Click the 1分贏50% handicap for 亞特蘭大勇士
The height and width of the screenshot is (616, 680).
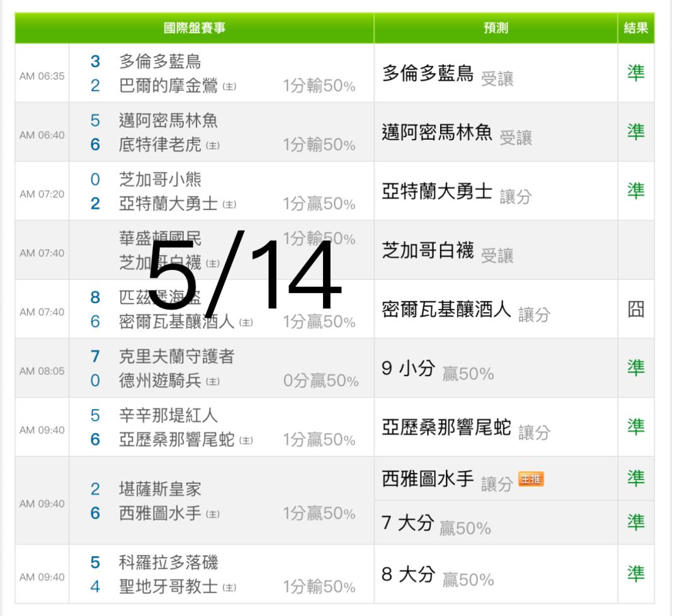(319, 204)
